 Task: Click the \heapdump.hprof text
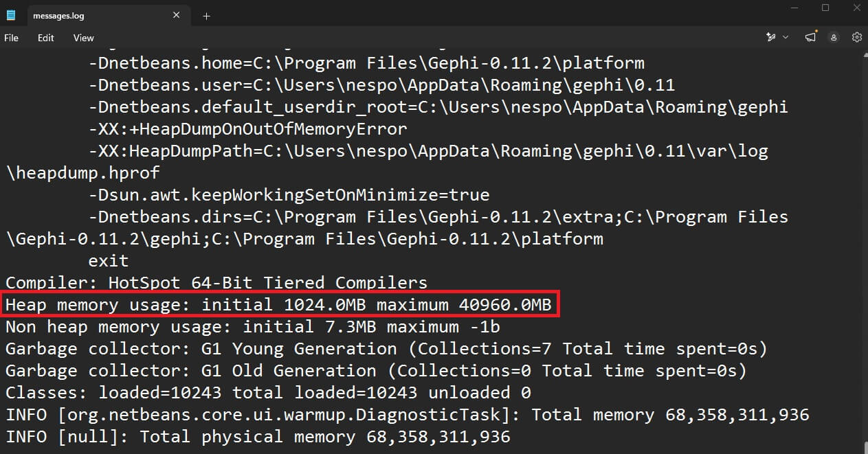pos(82,173)
